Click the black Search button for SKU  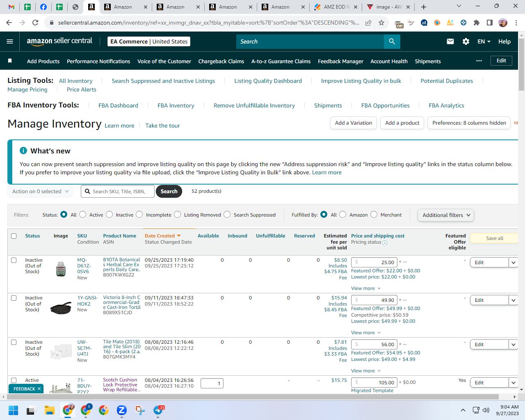[169, 192]
